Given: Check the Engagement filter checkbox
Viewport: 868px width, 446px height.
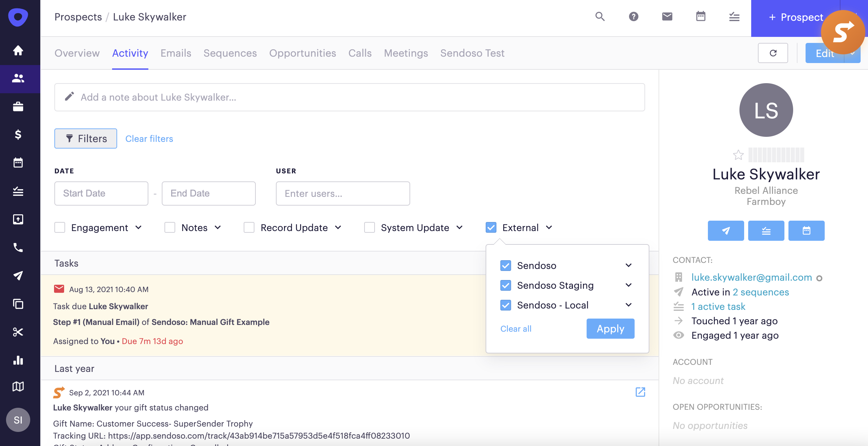Looking at the screenshot, I should (x=60, y=228).
